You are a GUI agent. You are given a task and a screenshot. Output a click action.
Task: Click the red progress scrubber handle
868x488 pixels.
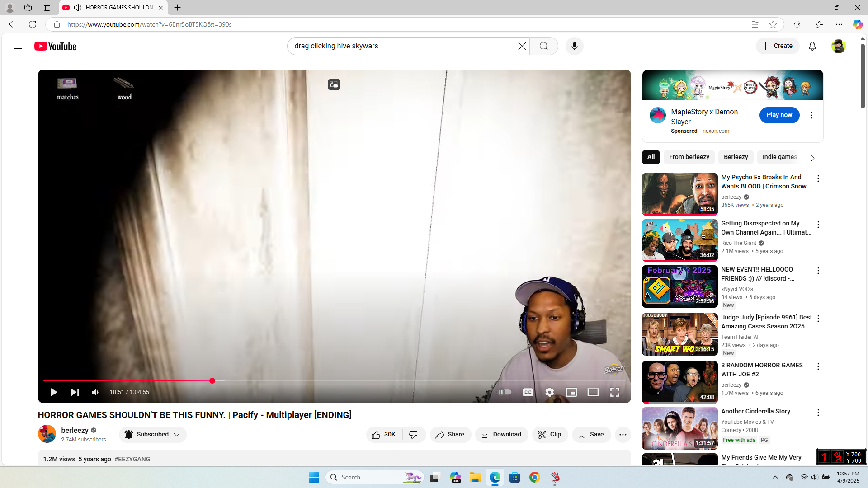pos(212,381)
